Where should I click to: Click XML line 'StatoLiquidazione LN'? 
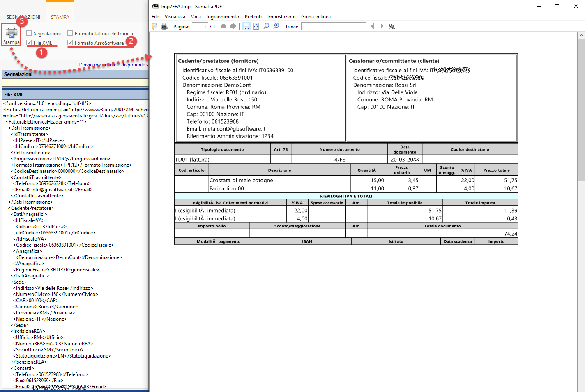pos(62,356)
